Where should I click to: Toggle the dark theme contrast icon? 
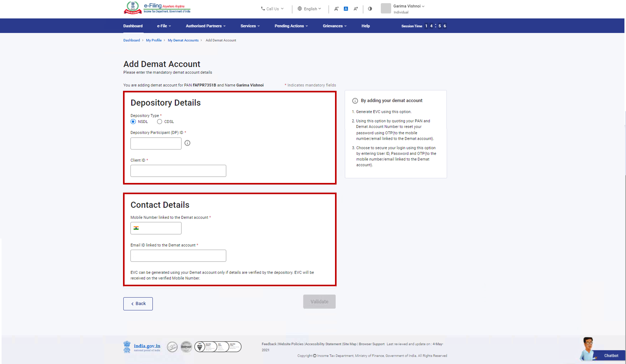point(370,9)
